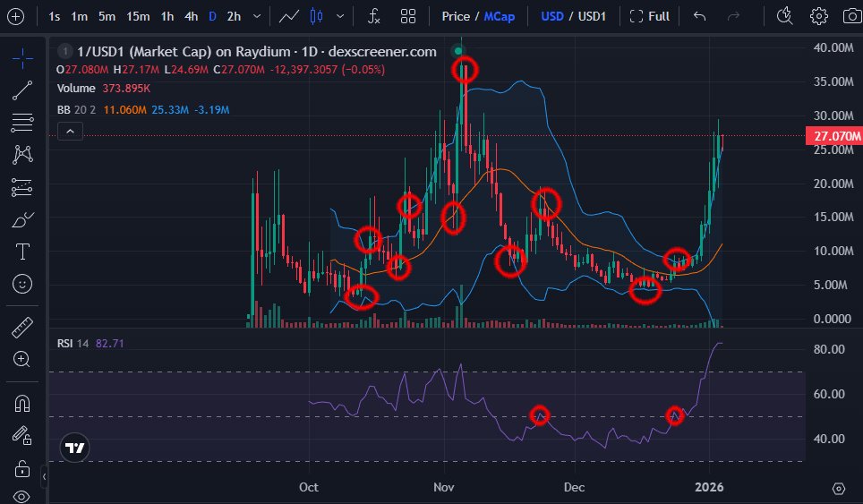Toggle magnet mode for drawings
The width and height of the screenshot is (863, 504).
coord(22,404)
